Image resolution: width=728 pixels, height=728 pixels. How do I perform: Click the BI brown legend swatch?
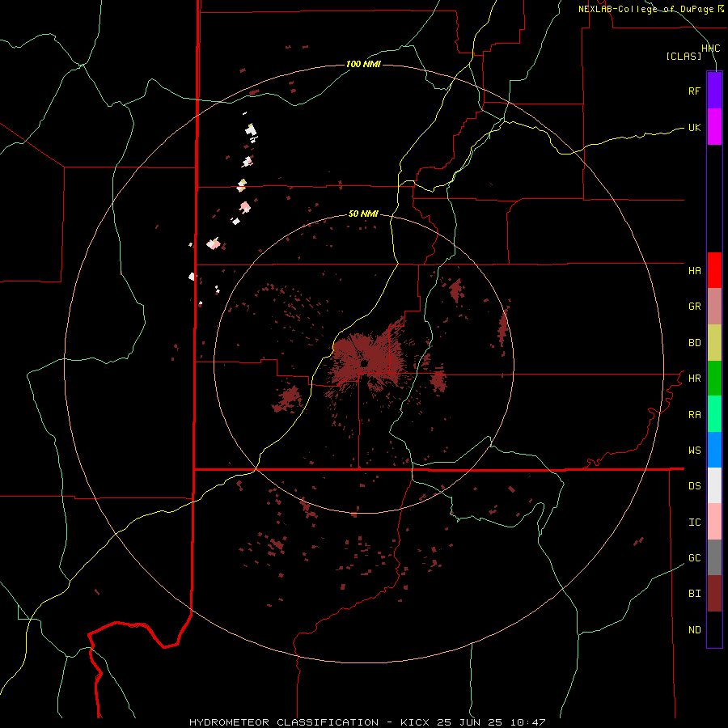click(714, 594)
